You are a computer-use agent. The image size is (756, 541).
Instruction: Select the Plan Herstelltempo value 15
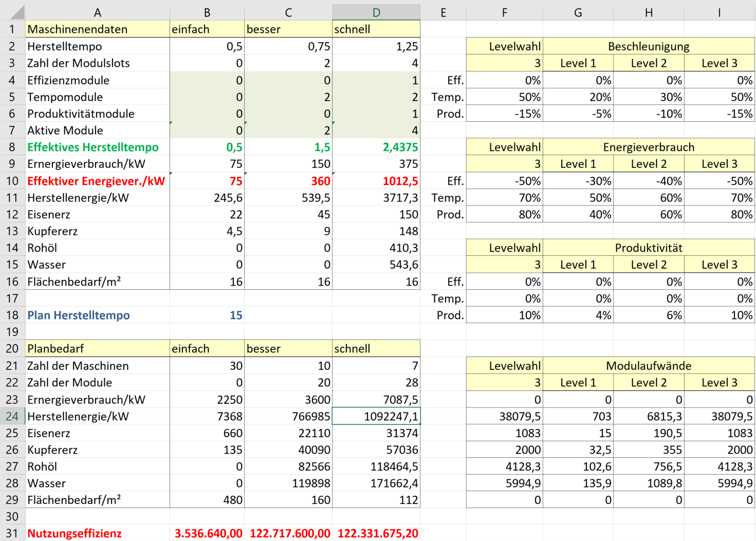[x=207, y=315]
